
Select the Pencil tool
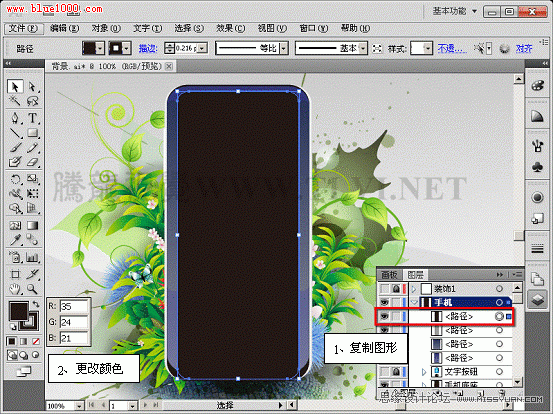tap(32, 148)
